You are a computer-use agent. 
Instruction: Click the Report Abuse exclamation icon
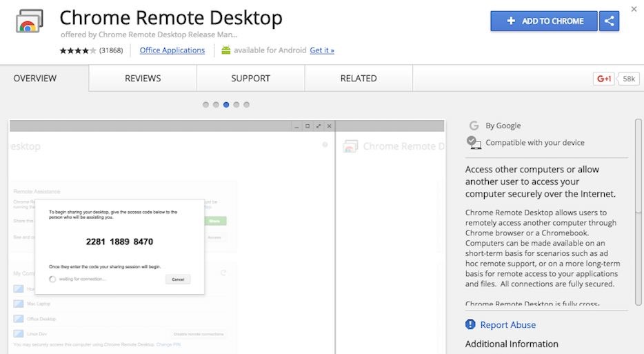[470, 324]
